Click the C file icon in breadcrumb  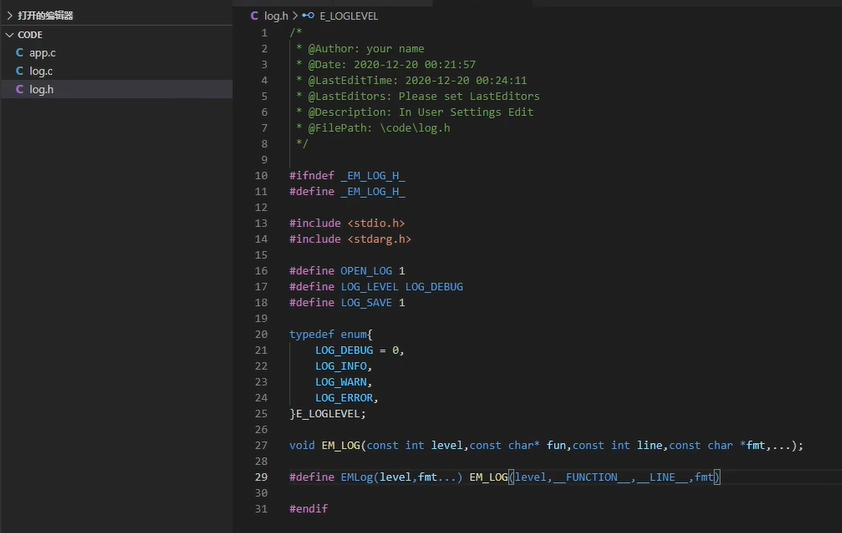click(x=254, y=16)
